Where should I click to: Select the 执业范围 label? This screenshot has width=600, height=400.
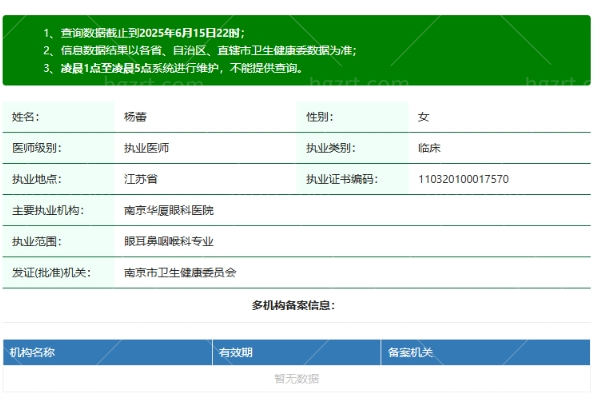(x=36, y=241)
